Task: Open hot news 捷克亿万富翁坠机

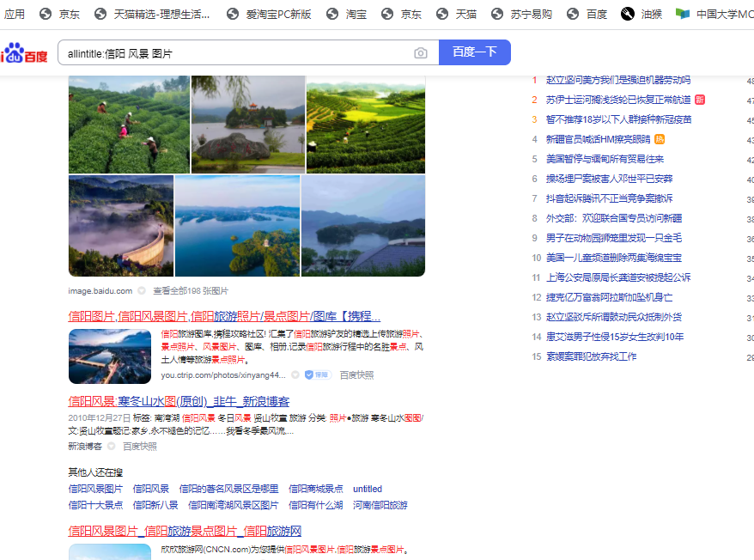Action: pos(609,297)
